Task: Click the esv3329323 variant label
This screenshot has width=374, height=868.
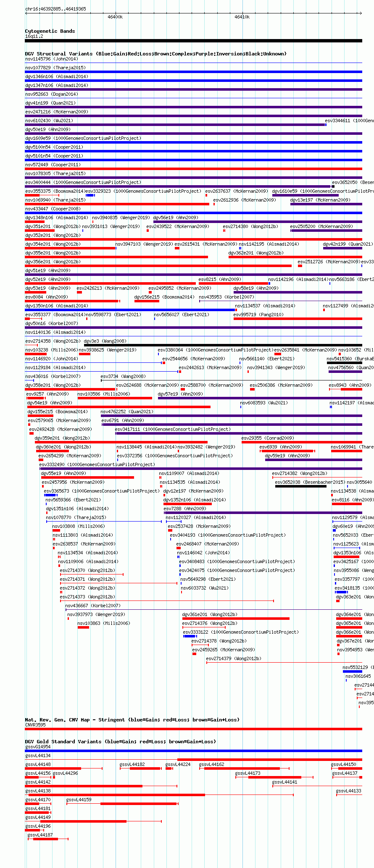Action: 143,191
